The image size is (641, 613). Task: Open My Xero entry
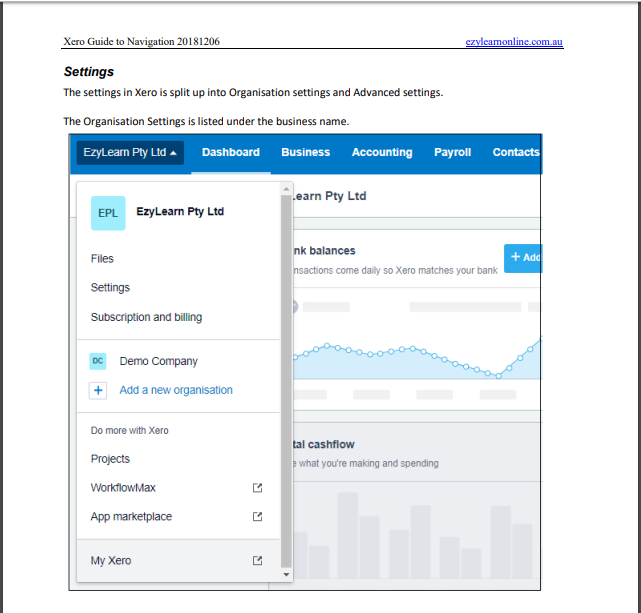pos(111,561)
